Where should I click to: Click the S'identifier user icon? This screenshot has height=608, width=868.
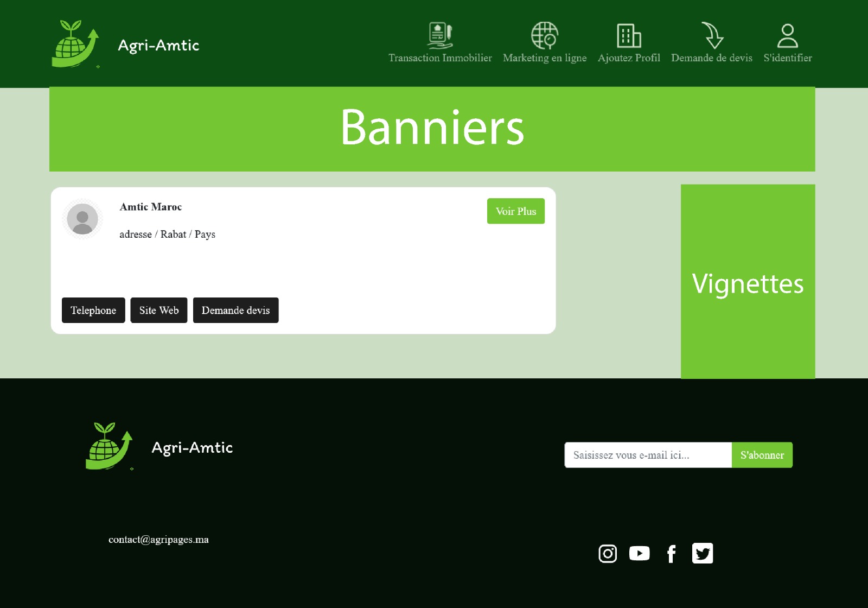pyautogui.click(x=788, y=36)
